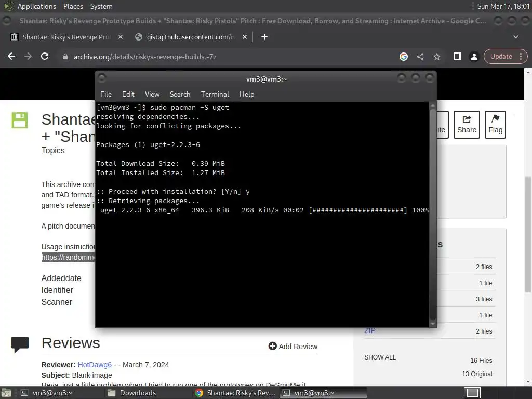
Task: Open the Terminal menu
Action: point(215,95)
